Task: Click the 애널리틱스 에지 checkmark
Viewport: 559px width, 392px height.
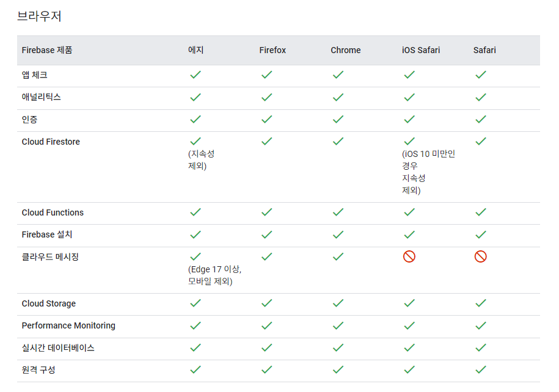Action: coord(195,97)
